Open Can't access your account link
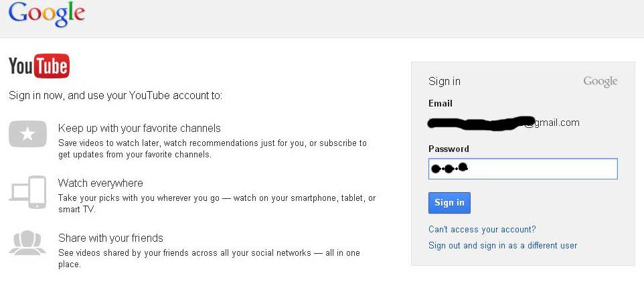 pyautogui.click(x=482, y=229)
